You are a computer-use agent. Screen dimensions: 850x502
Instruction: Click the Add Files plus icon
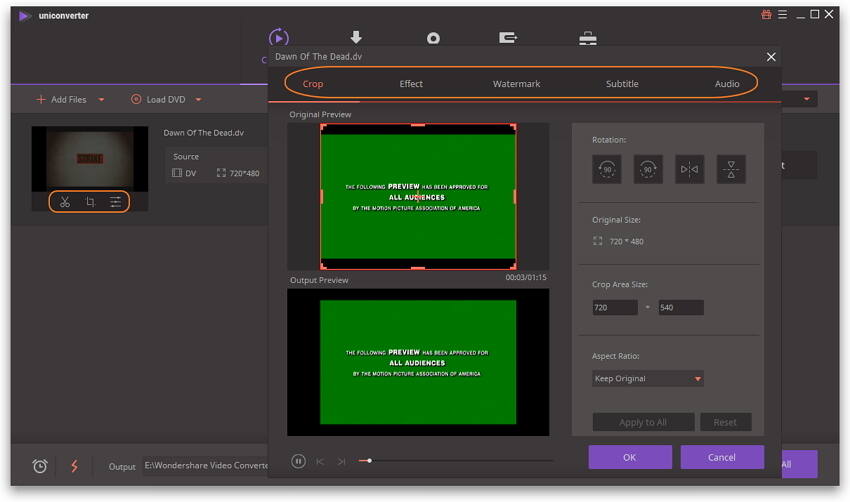tap(41, 99)
